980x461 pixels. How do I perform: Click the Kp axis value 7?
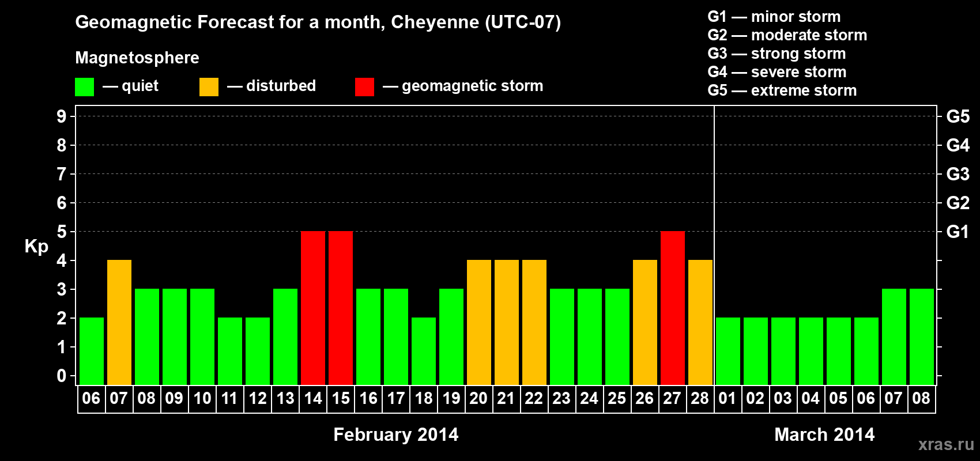(62, 174)
